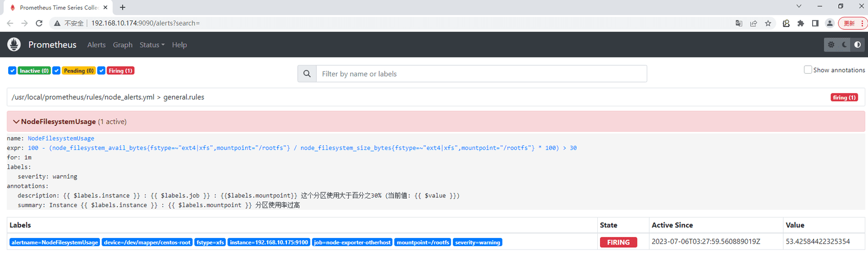Screen dimensions: 868x263
Task: Click the 'for: 1m' line
Action: point(19,157)
